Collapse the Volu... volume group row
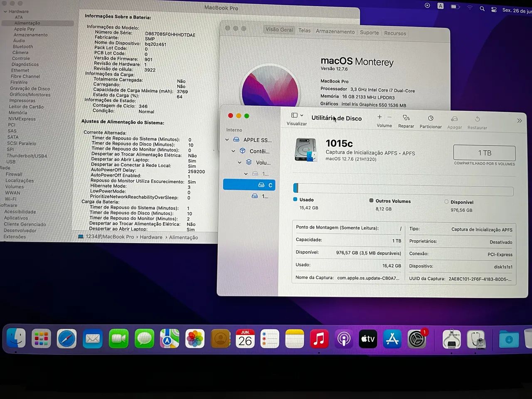The image size is (532, 399). [x=239, y=163]
